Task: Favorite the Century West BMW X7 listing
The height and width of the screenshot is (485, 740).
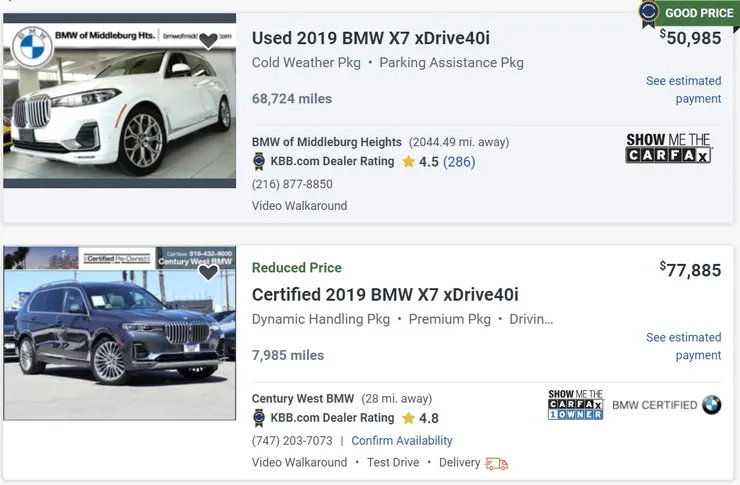Action: (x=208, y=273)
